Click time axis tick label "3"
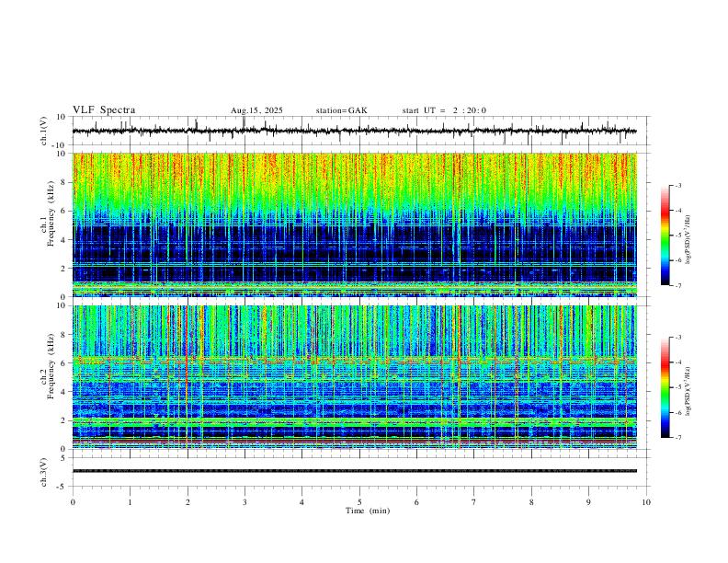Screen dimensions: 728x563 click(245, 502)
